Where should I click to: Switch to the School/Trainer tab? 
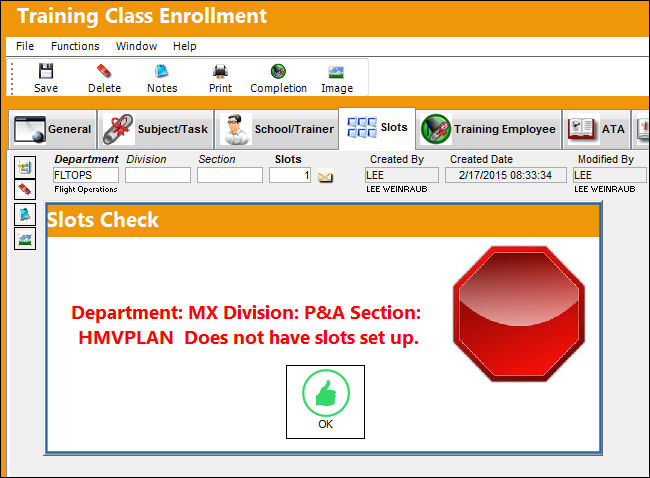pyautogui.click(x=276, y=129)
